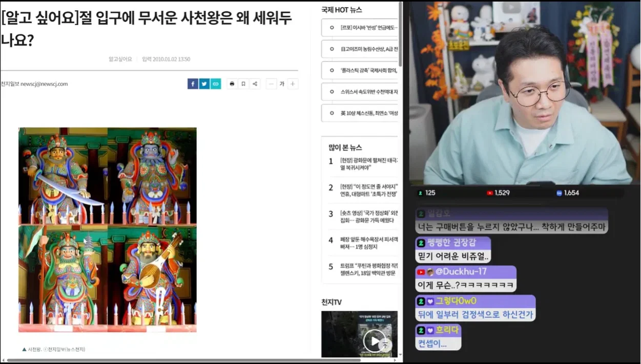The height and width of the screenshot is (364, 641).
Task: Click the newscj@newscj.com email link
Action: (44, 84)
